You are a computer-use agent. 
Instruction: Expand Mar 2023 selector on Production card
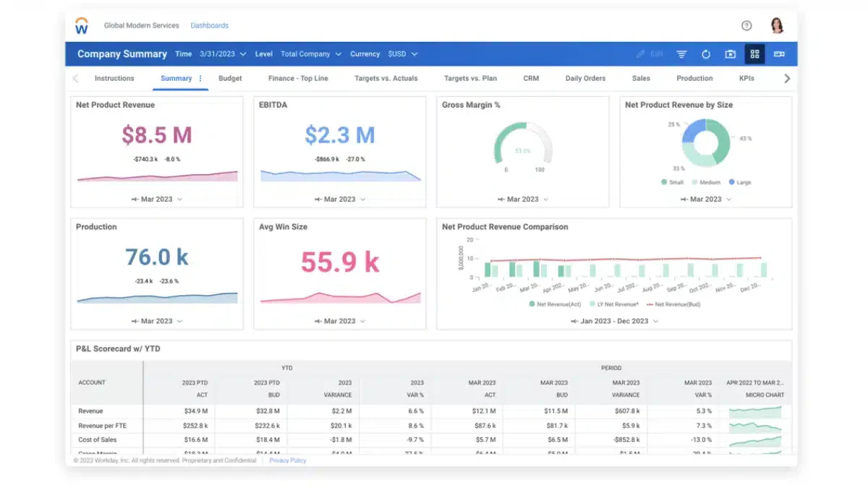tap(157, 321)
